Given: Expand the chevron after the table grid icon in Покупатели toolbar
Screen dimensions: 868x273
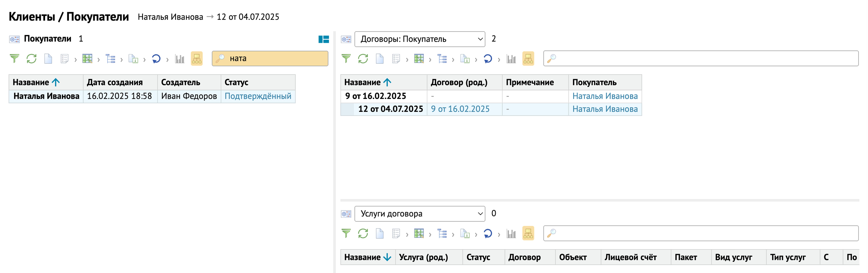Looking at the screenshot, I should pyautogui.click(x=98, y=60).
